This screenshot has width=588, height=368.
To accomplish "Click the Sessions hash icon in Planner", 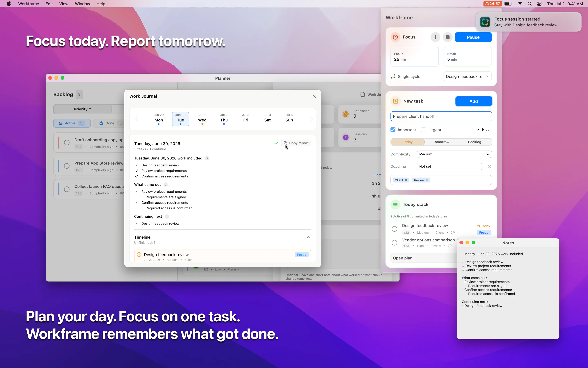I will pos(346,137).
